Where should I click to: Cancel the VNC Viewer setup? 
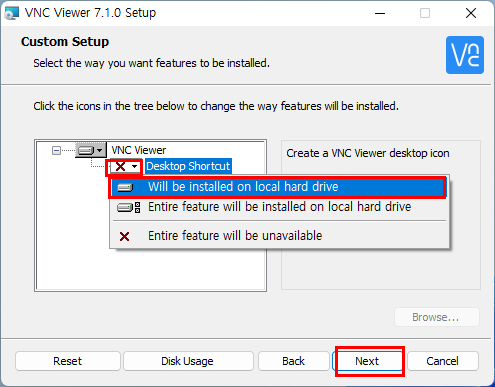(x=442, y=361)
